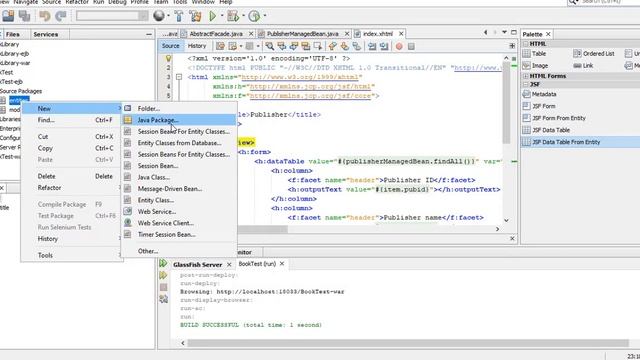640x360 pixels.
Task: Expand the HTML Forms palette category
Action: [526, 76]
